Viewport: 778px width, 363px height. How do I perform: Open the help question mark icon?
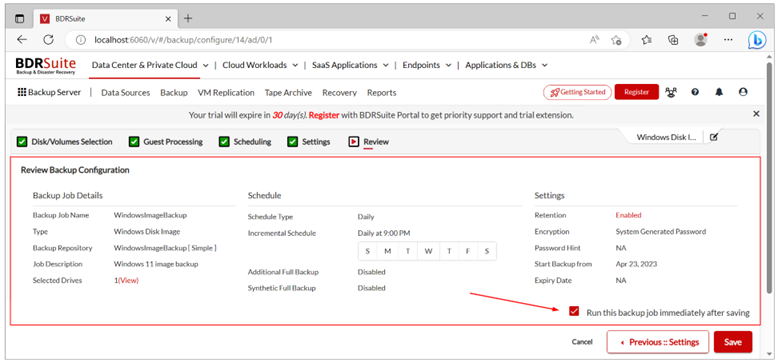point(695,92)
